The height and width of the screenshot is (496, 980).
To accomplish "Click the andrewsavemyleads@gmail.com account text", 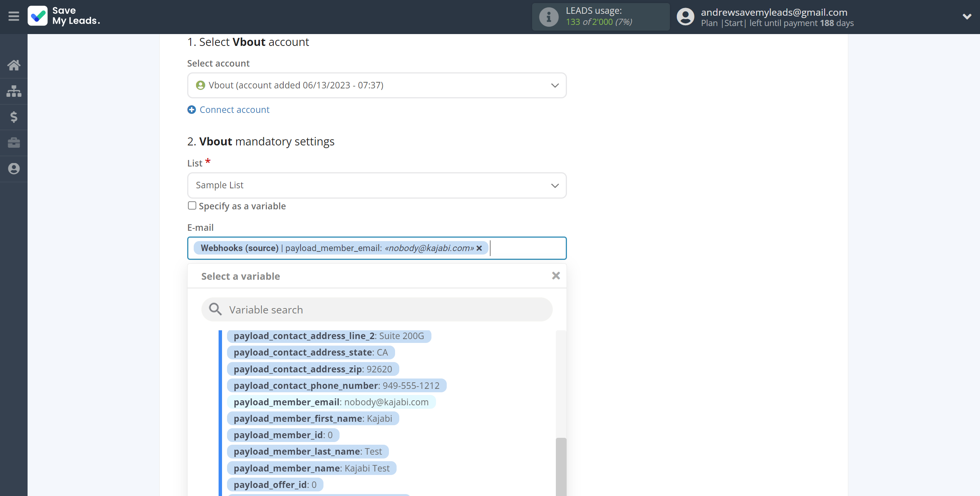I will 774,12.
